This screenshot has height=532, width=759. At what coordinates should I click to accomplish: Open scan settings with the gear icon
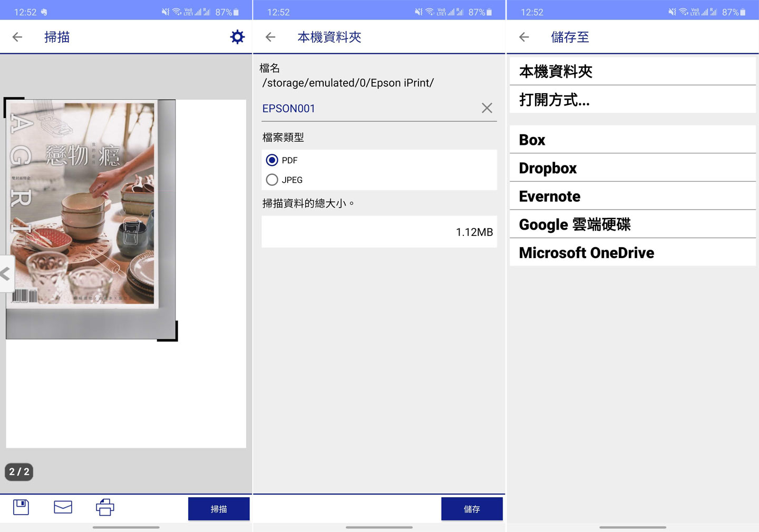pyautogui.click(x=237, y=36)
